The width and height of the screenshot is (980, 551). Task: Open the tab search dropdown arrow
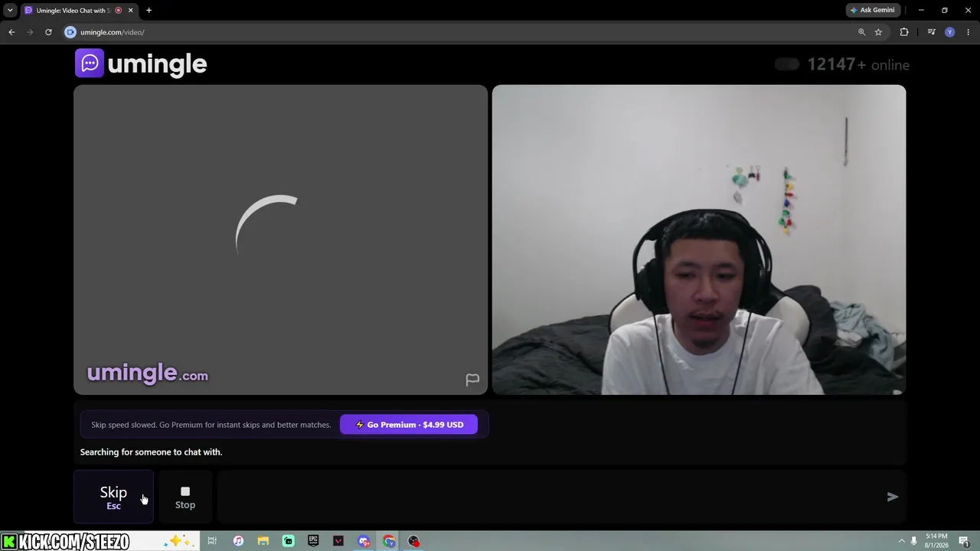pyautogui.click(x=10, y=10)
